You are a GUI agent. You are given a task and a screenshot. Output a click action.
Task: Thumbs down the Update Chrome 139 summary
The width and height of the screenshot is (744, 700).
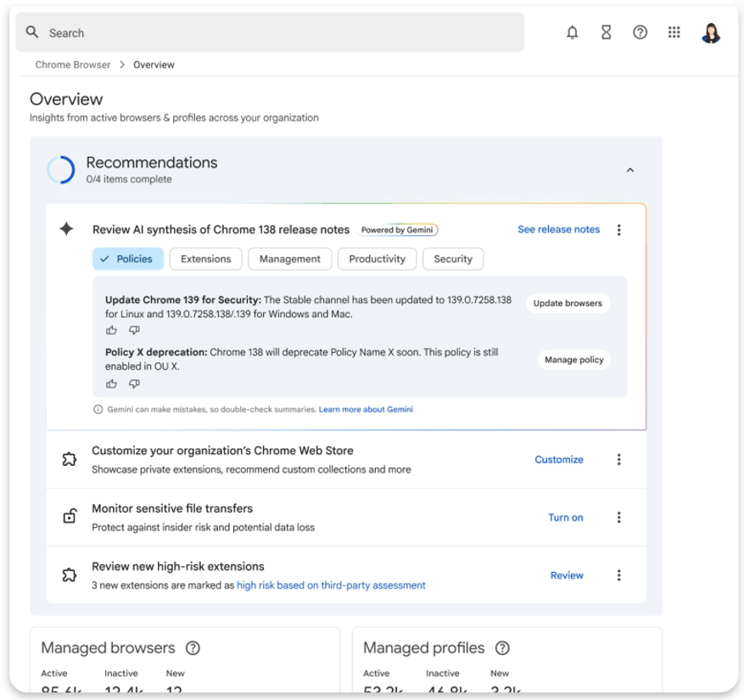134,330
